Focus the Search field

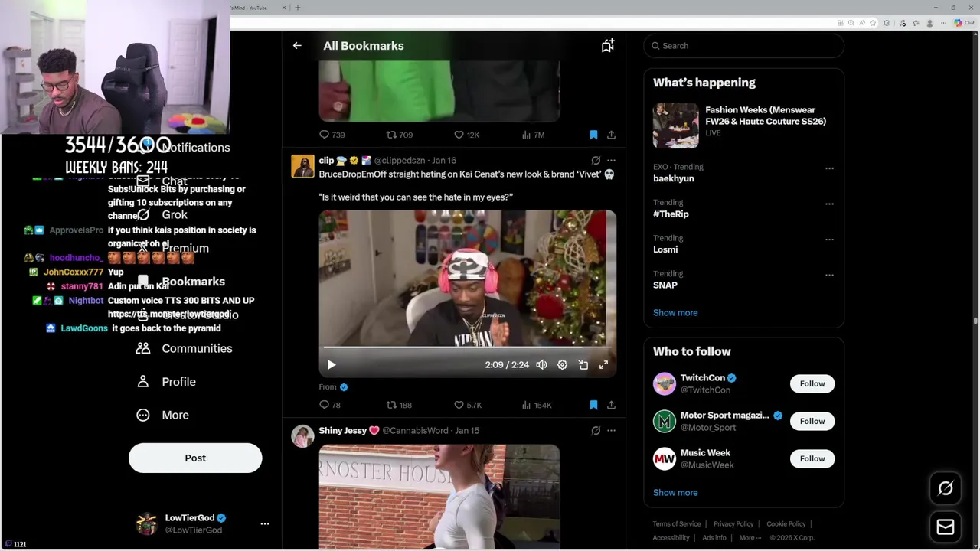[x=743, y=46]
